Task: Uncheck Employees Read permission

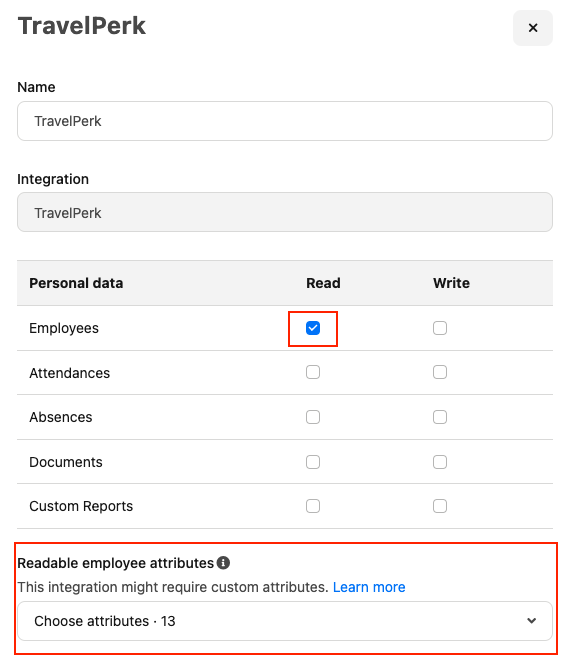Action: coord(313,328)
